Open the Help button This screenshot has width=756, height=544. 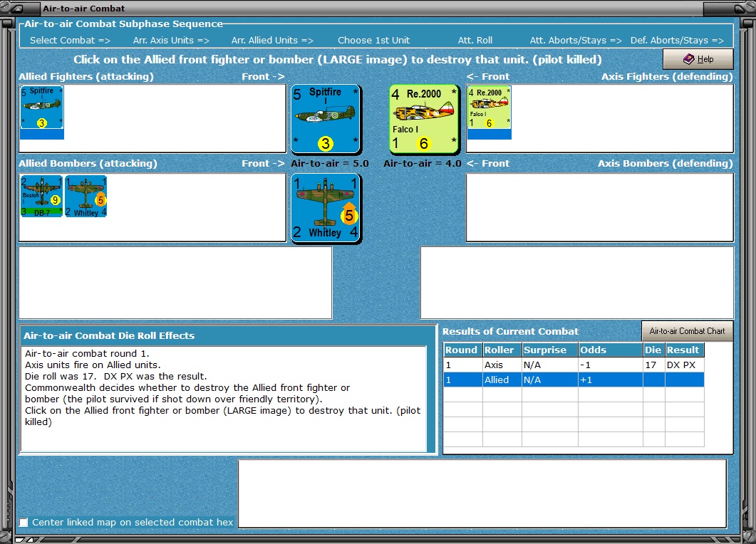[x=698, y=59]
